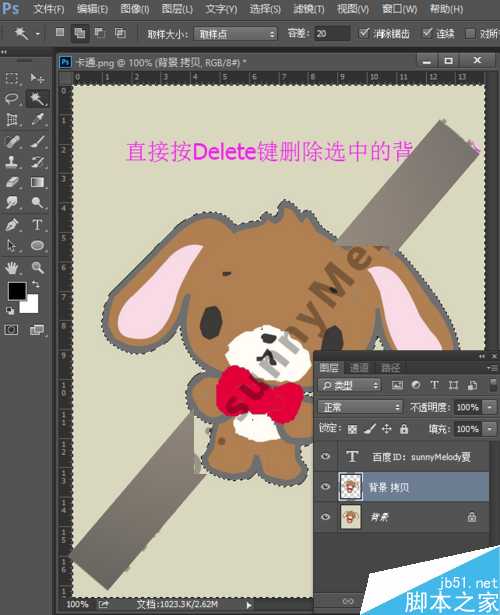Open the Layers panel flyout menu

click(492, 368)
